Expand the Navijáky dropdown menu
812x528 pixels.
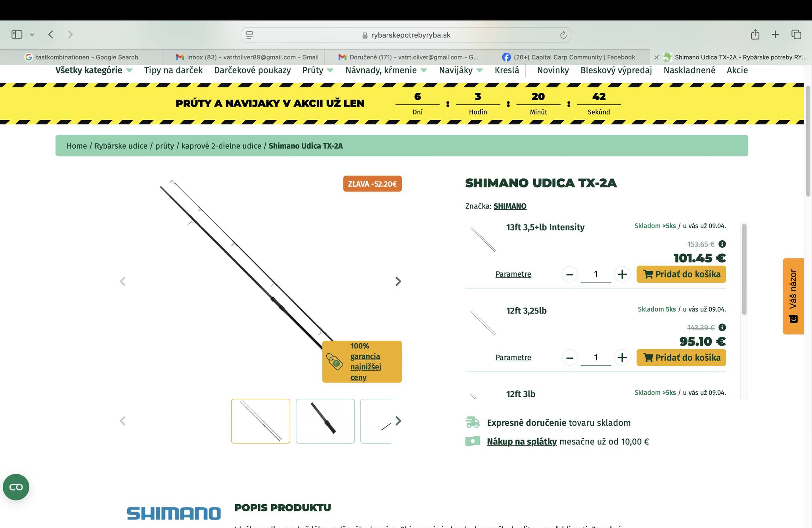pyautogui.click(x=461, y=70)
